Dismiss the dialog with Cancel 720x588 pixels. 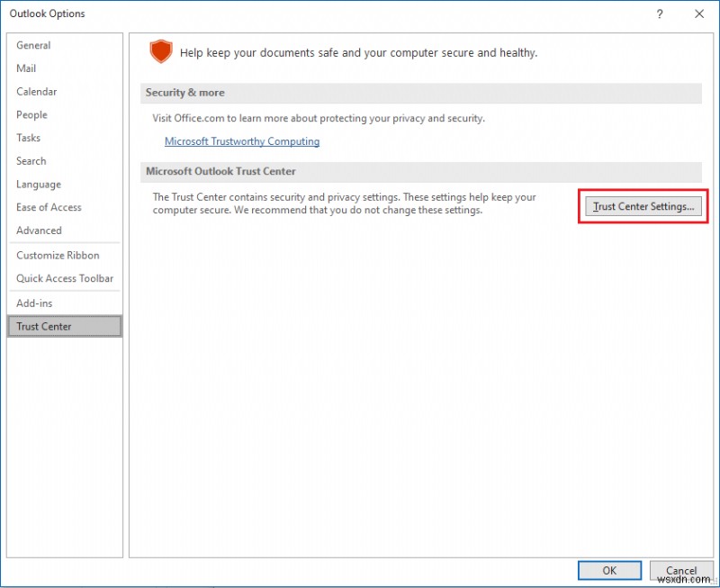coord(681,570)
